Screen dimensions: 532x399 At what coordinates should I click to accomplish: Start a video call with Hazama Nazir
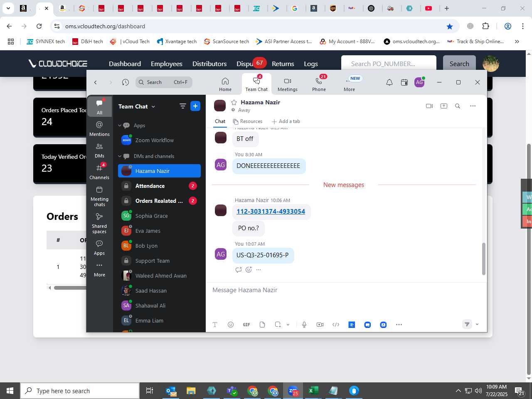(x=429, y=106)
